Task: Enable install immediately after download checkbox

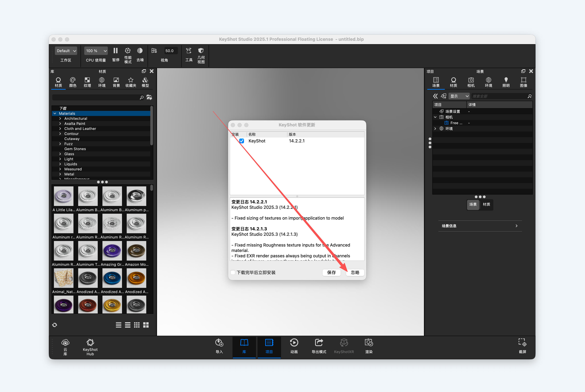Action: 233,273
